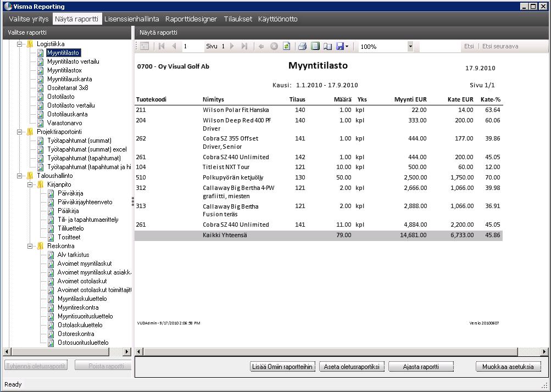The width and height of the screenshot is (551, 392).
Task: Go to previous page of the report
Action: [x=174, y=46]
